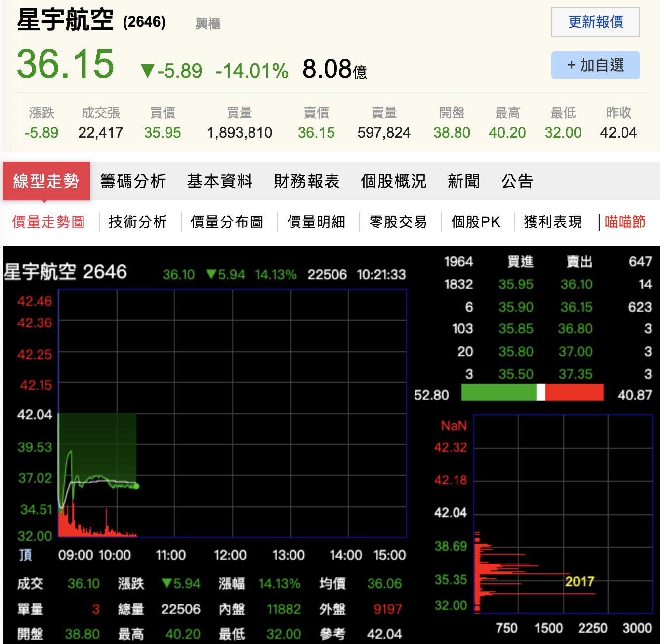Click the chart timestamp 10:21:33

[381, 274]
